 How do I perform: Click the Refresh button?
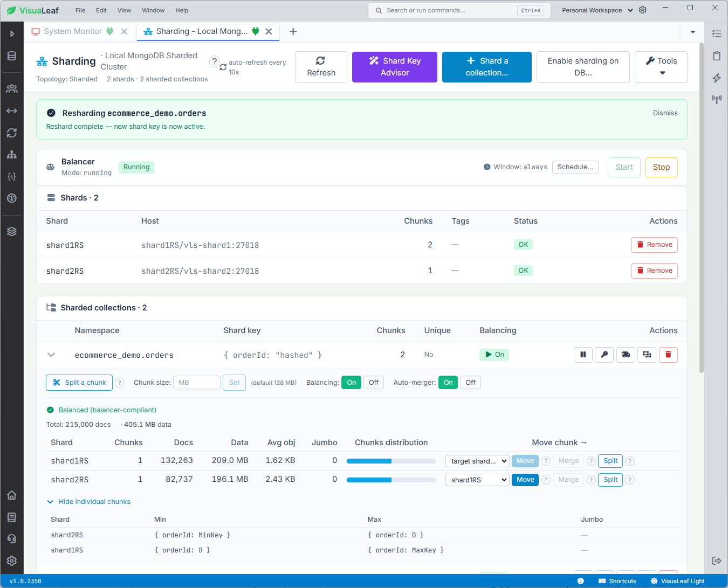[x=321, y=67]
